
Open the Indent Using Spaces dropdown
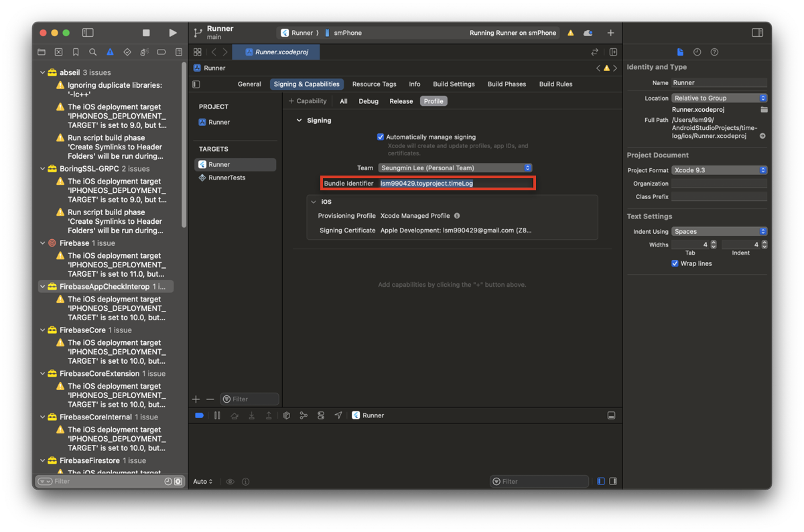click(x=720, y=231)
